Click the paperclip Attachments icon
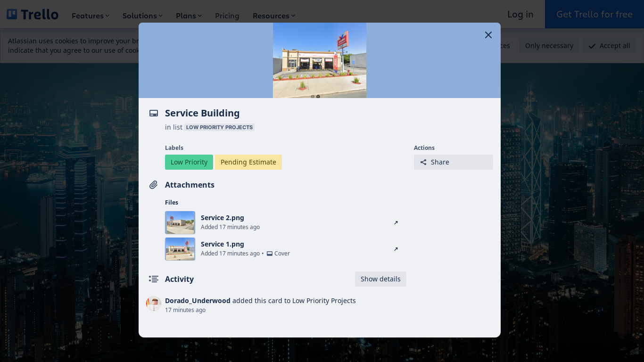644x362 pixels. (x=154, y=185)
